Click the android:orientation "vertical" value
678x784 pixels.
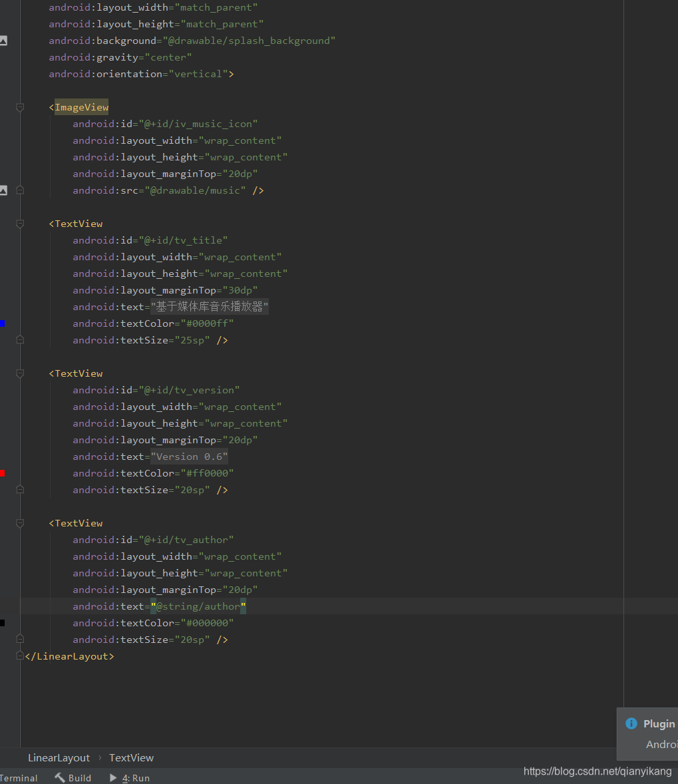[x=198, y=74]
